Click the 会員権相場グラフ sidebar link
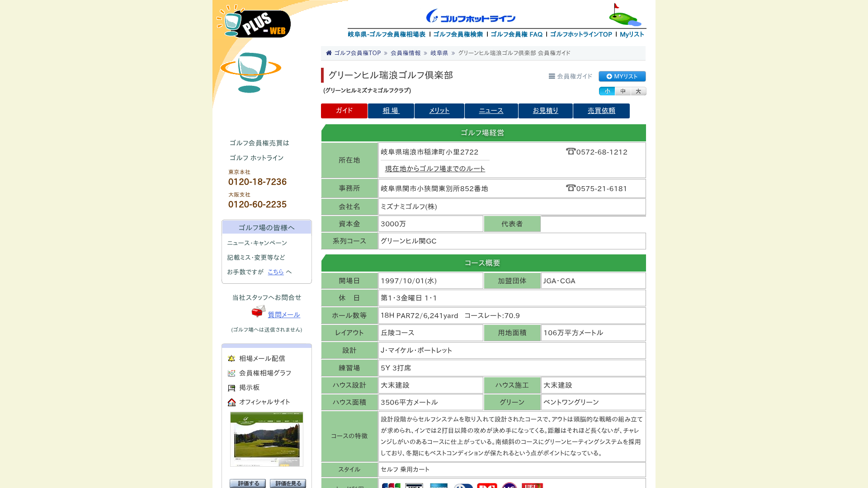 (265, 373)
